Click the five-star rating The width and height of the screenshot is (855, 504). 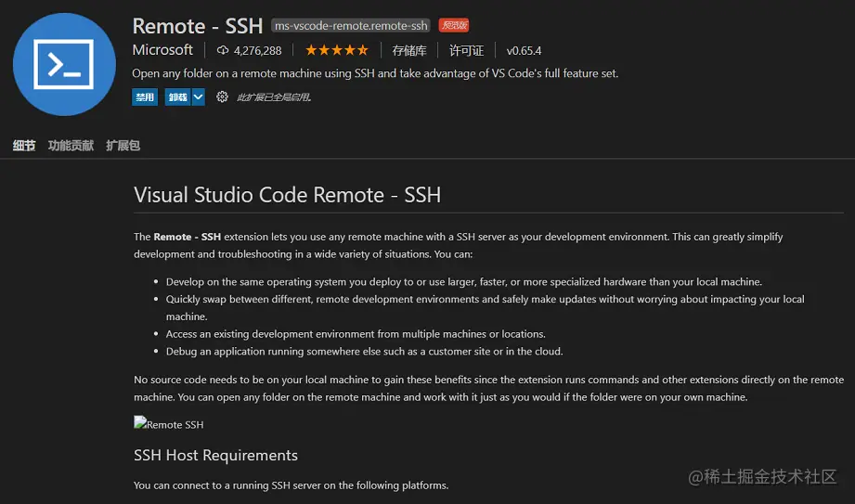336,50
